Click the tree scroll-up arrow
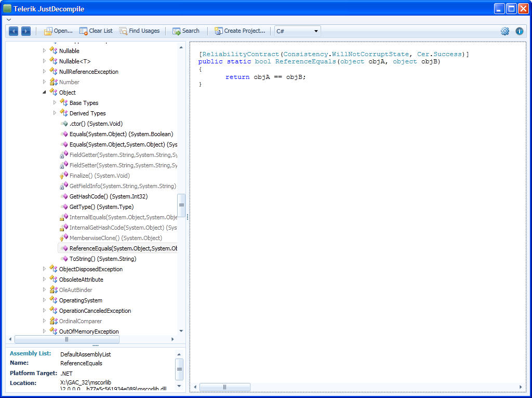Image resolution: width=532 pixels, height=398 pixels. coord(181,47)
